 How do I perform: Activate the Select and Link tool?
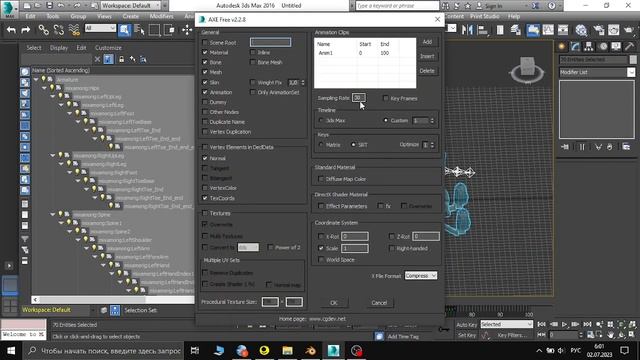tap(43, 30)
